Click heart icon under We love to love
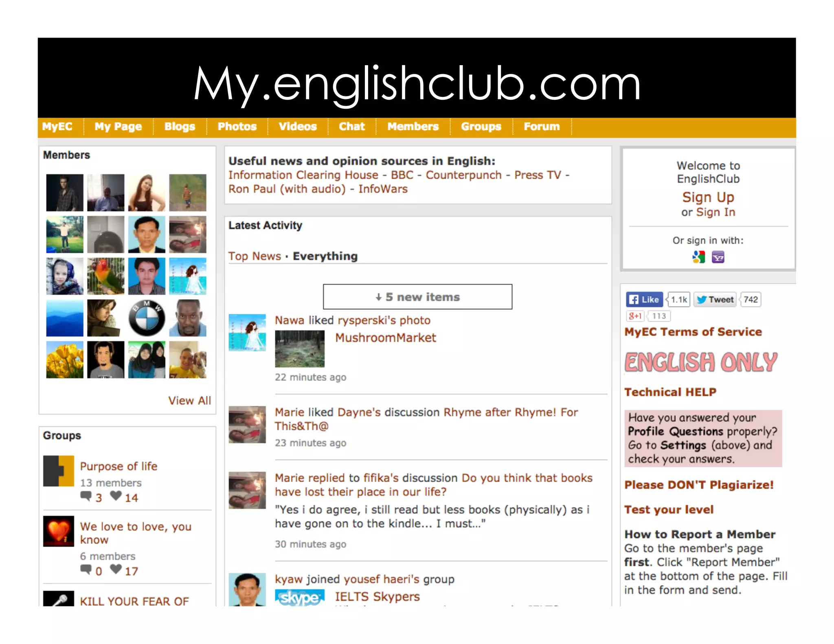This screenshot has width=834, height=644. coord(116,569)
